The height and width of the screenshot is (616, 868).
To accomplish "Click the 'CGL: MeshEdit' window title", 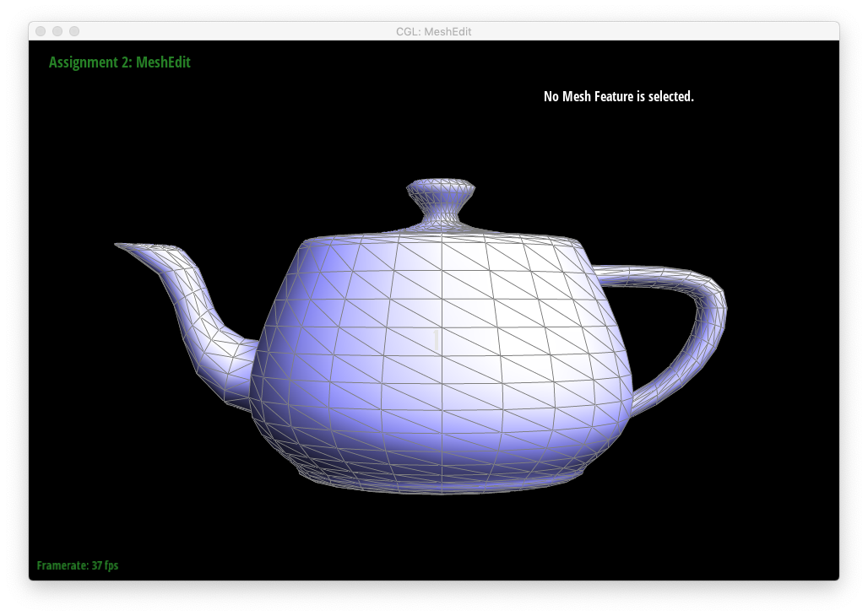I will 433,31.
